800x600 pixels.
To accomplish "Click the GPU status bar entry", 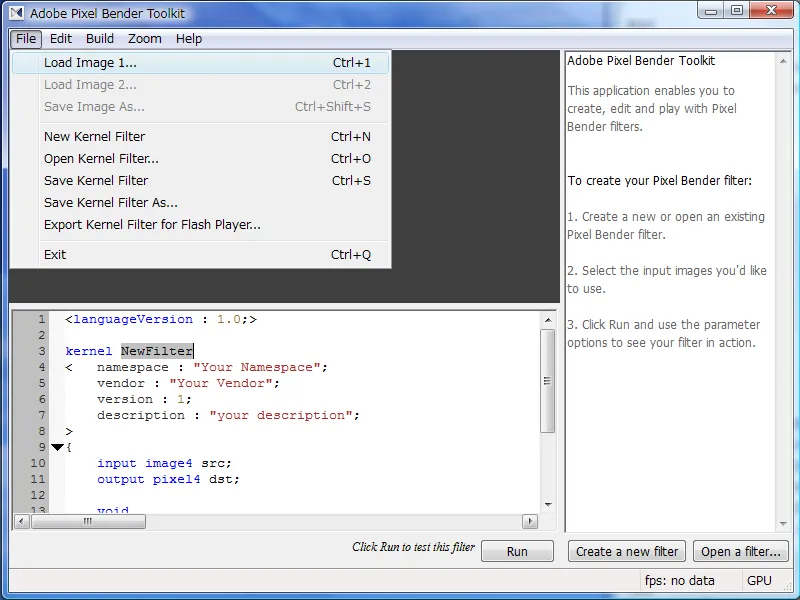I will tap(759, 581).
